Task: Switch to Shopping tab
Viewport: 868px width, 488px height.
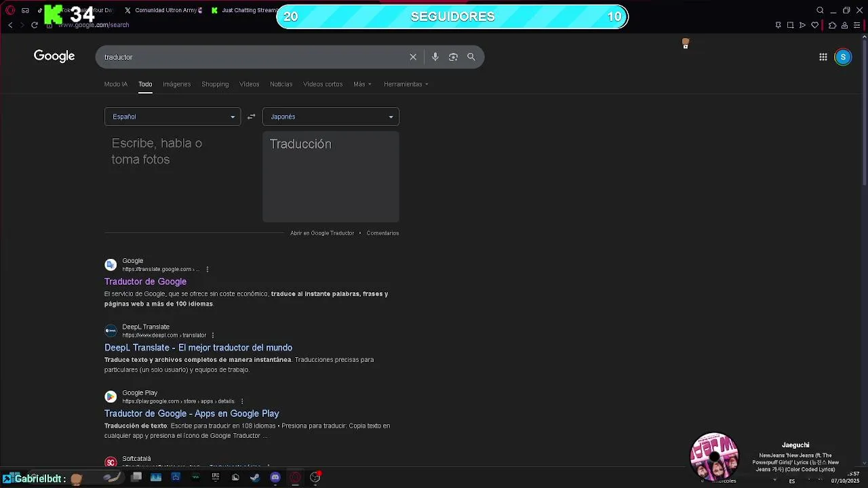Action: pyautogui.click(x=215, y=84)
